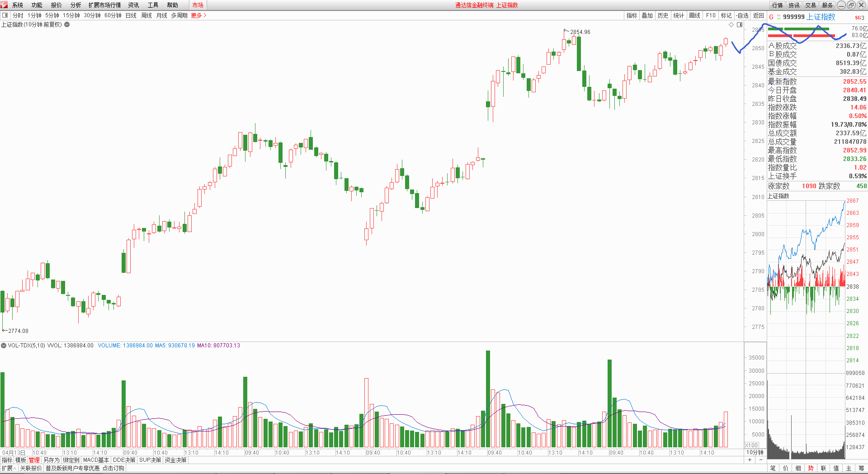Viewport: 868px width, 474px height.
Task: Expand 更多 period options
Action: (x=198, y=15)
